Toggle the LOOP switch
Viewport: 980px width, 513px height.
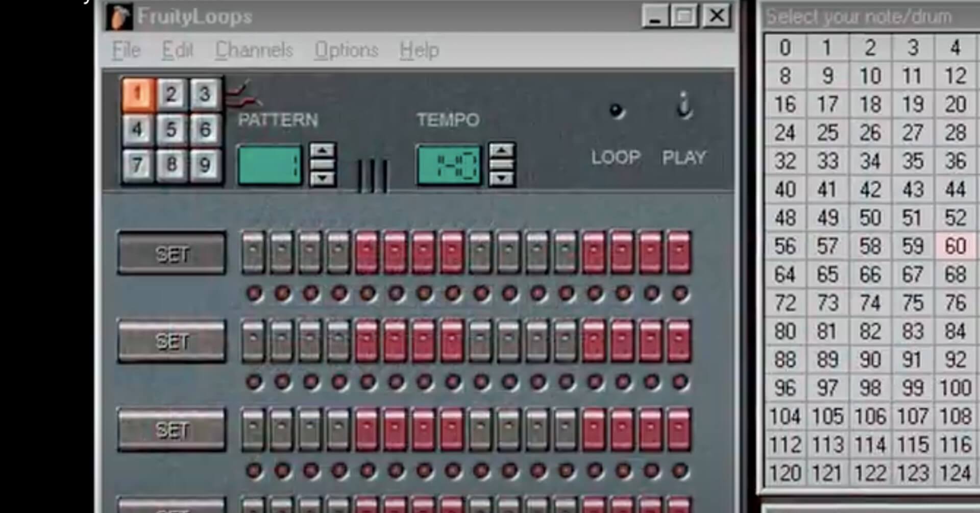pyautogui.click(x=616, y=110)
